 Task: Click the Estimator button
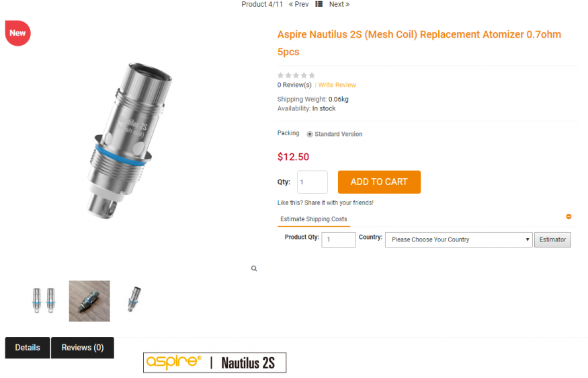click(x=552, y=239)
